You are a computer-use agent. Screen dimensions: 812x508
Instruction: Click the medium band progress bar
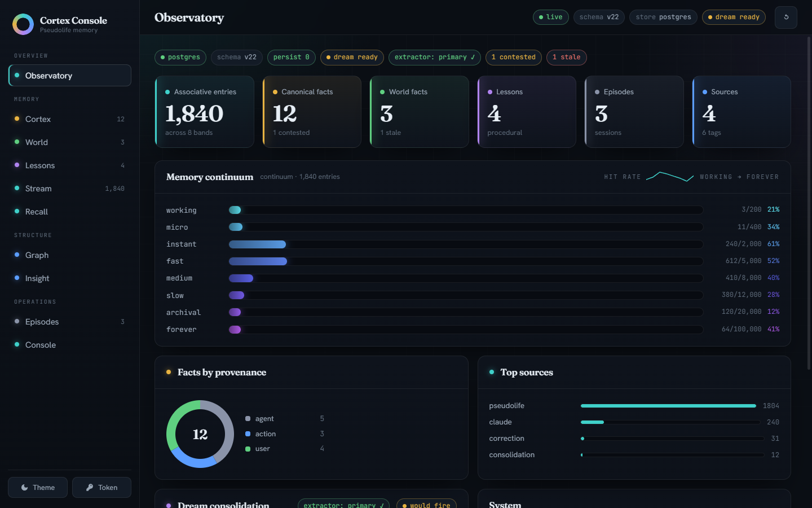tap(466, 278)
